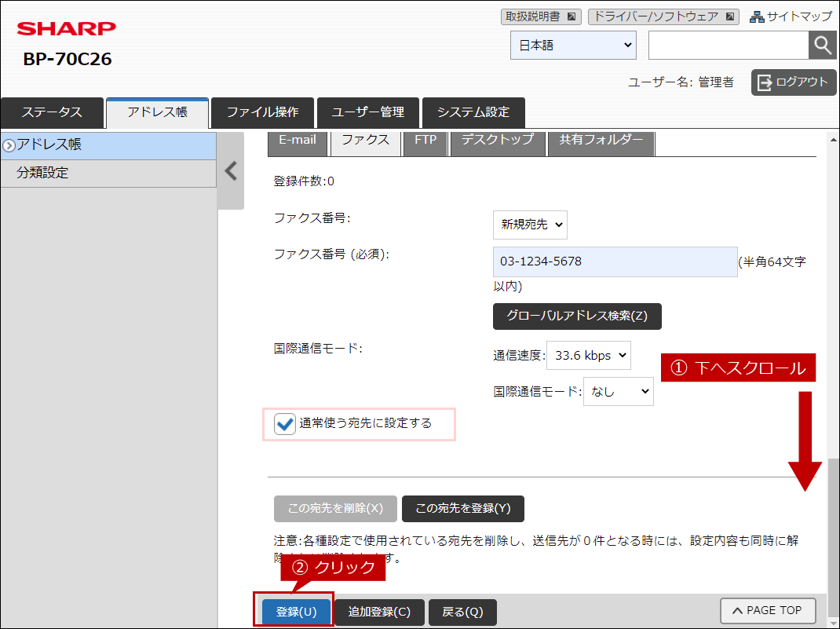Click the BP-70C26 model name
This screenshot has height=629, width=840.
pos(68,59)
